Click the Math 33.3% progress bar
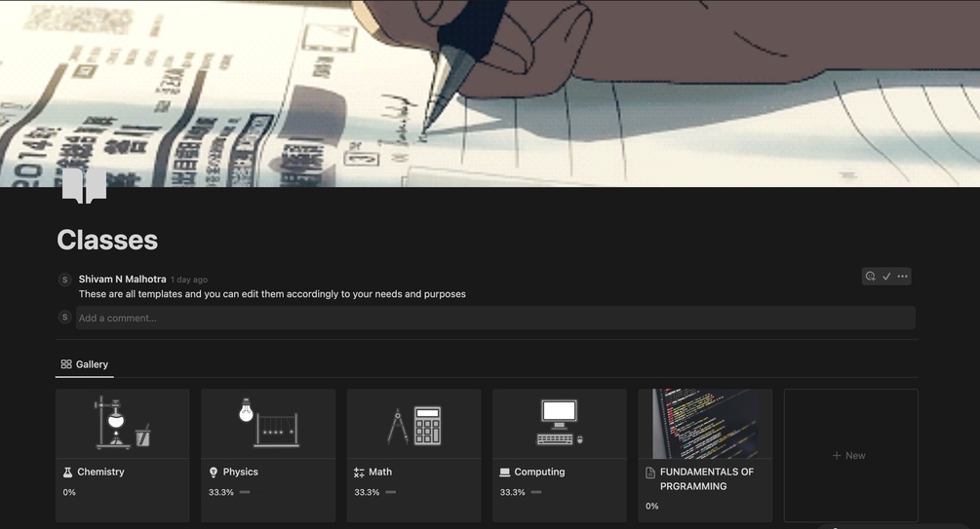Viewport: 980px width, 529px height. tap(391, 492)
